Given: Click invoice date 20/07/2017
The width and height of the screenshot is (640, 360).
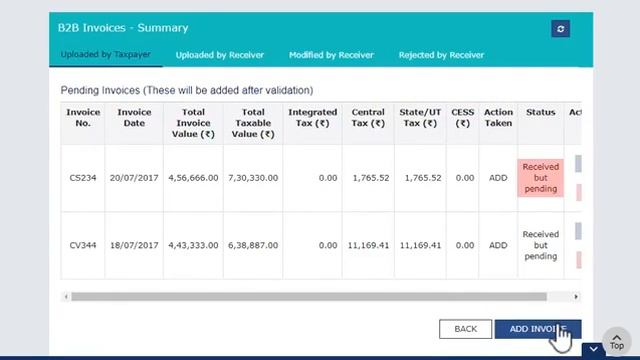Looking at the screenshot, I should click(134, 178).
